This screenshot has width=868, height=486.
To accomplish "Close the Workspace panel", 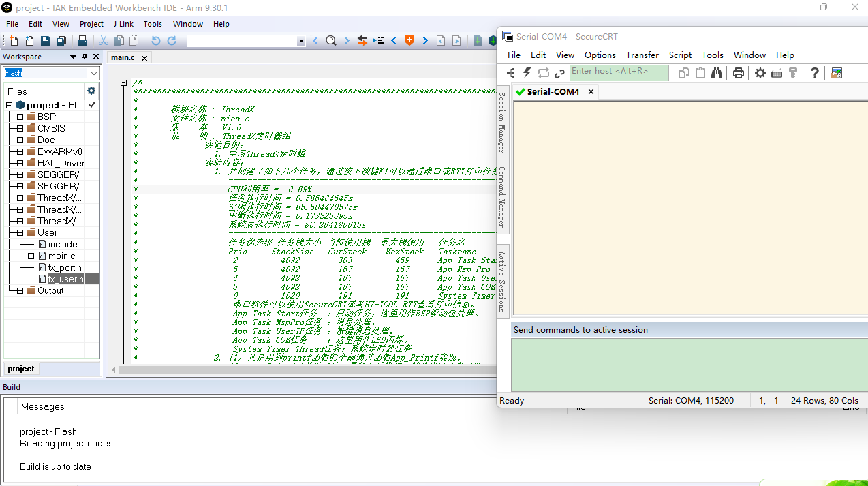I will click(96, 57).
